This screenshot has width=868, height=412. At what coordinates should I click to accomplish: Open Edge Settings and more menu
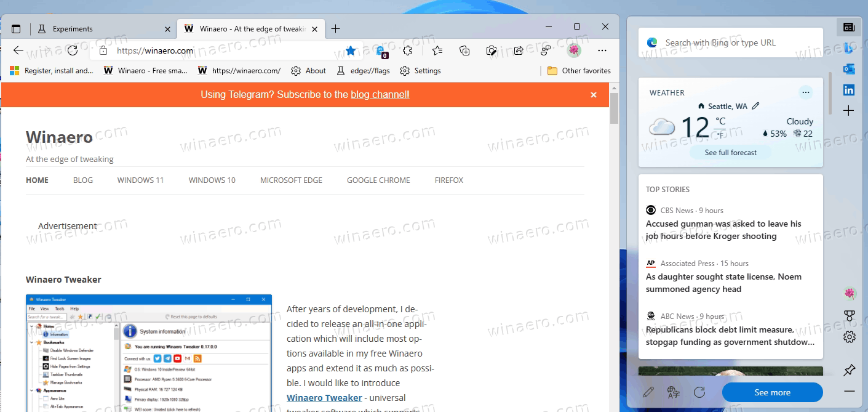602,50
